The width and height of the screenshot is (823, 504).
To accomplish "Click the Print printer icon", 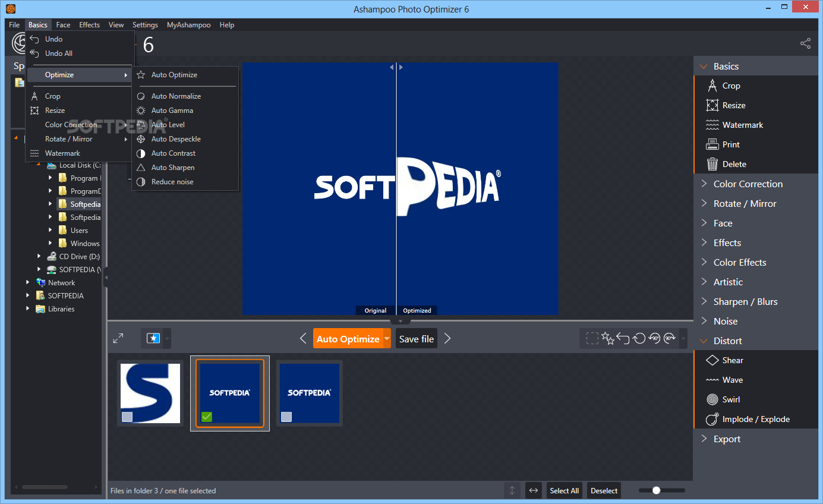I will click(x=712, y=144).
